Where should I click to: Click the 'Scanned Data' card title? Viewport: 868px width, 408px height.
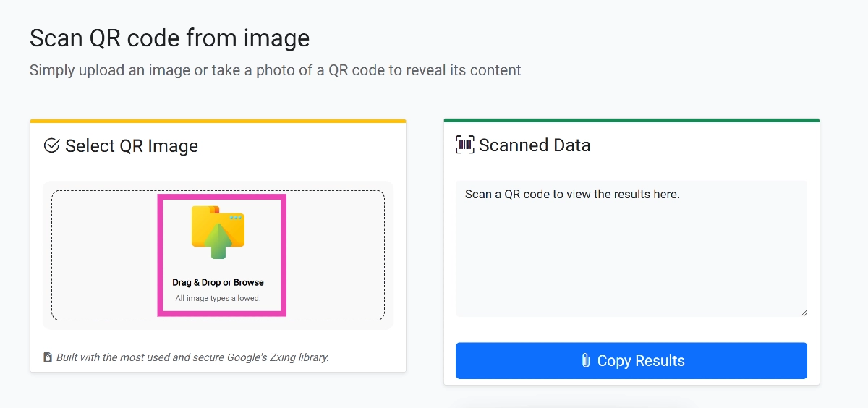pos(535,145)
